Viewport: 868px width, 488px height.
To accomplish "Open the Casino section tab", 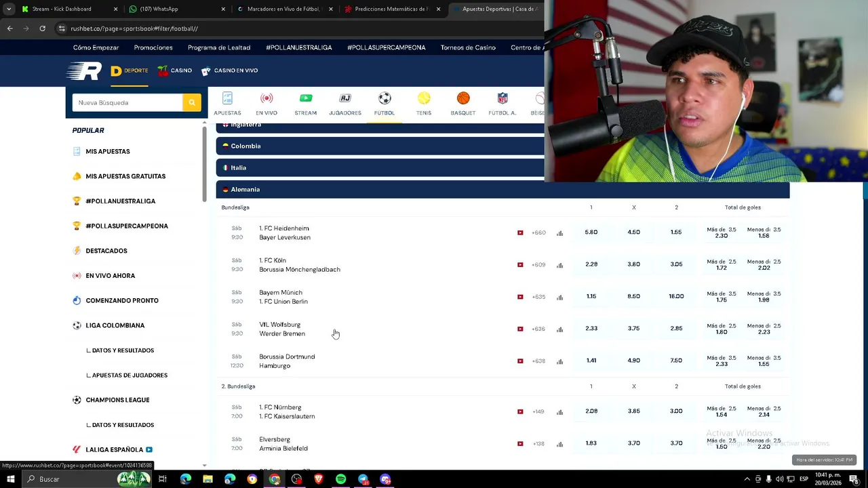I will 175,70.
